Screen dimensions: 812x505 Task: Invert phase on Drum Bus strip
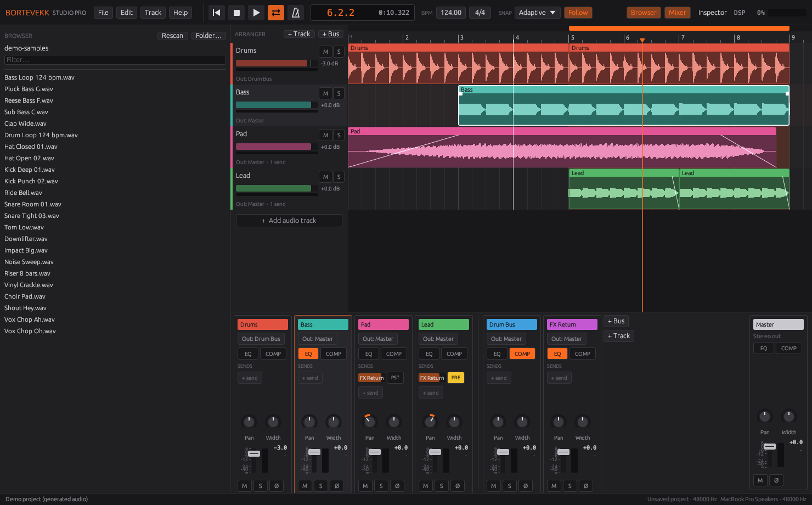526,486
